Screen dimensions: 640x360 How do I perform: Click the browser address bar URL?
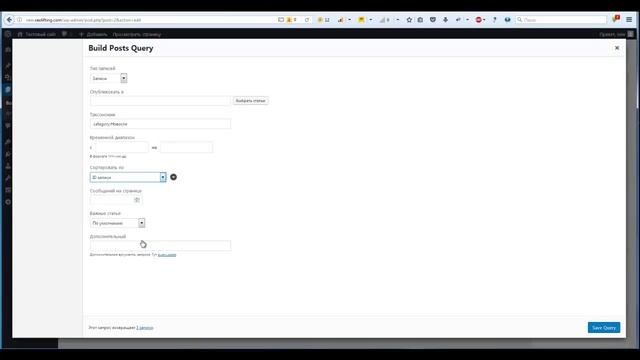click(83, 20)
